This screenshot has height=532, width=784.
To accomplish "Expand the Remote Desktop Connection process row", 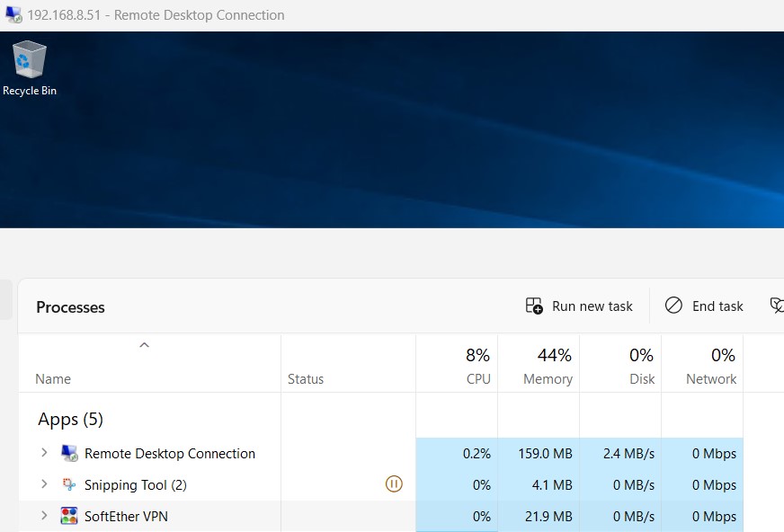I will pyautogui.click(x=43, y=453).
